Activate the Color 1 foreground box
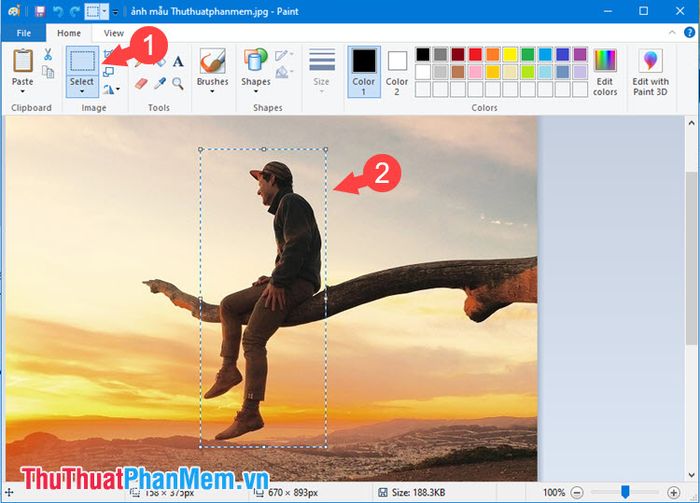 click(x=364, y=71)
